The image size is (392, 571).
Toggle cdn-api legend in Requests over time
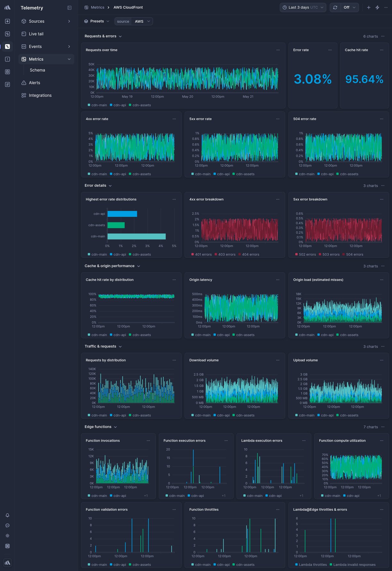point(118,105)
